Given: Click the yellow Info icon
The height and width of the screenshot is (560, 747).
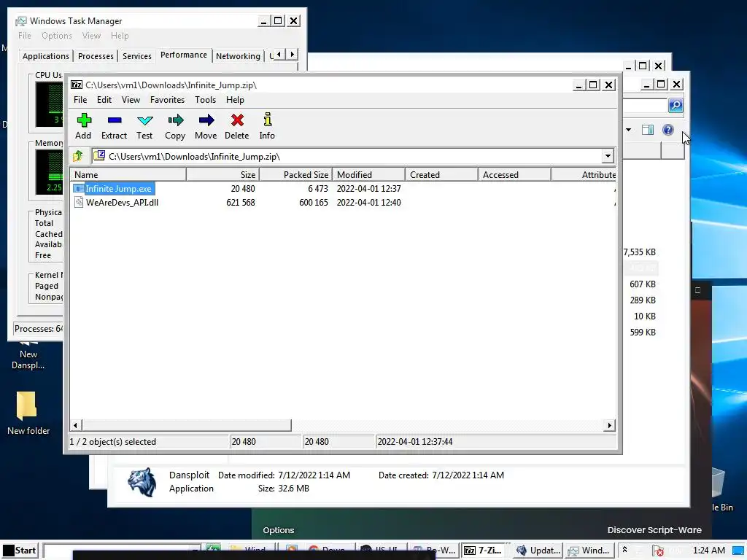Looking at the screenshot, I should tap(267, 120).
